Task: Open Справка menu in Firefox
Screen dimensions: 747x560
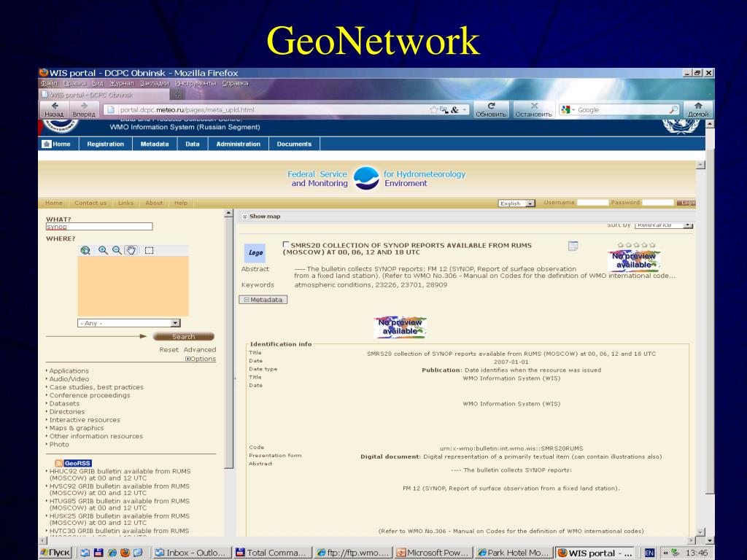Action: pos(235,83)
